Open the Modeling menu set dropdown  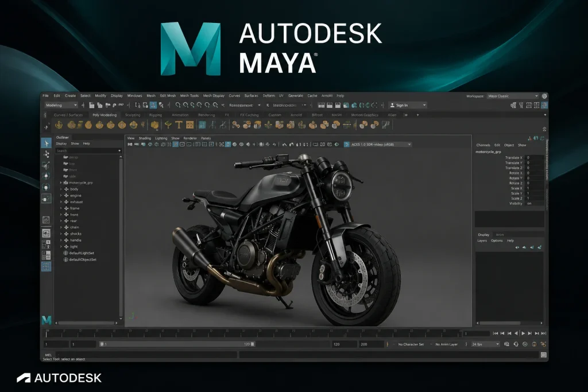pos(61,105)
